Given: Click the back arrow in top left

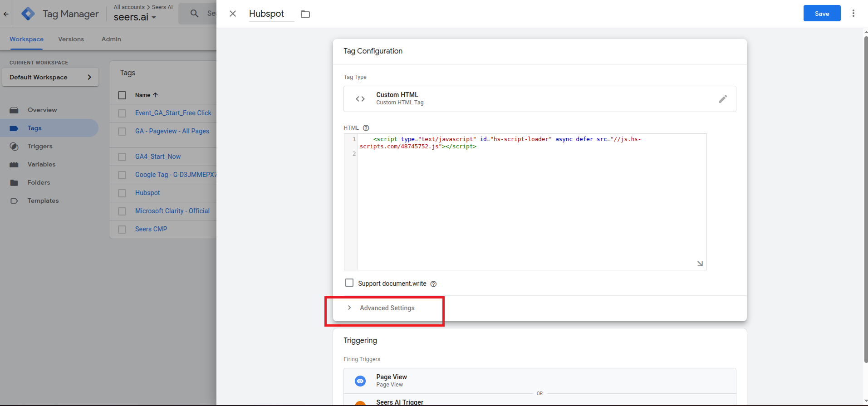Looking at the screenshot, I should tap(6, 14).
